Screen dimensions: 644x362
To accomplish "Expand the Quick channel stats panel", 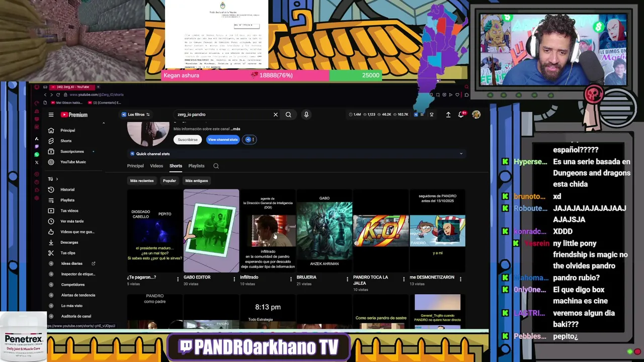I will click(461, 154).
